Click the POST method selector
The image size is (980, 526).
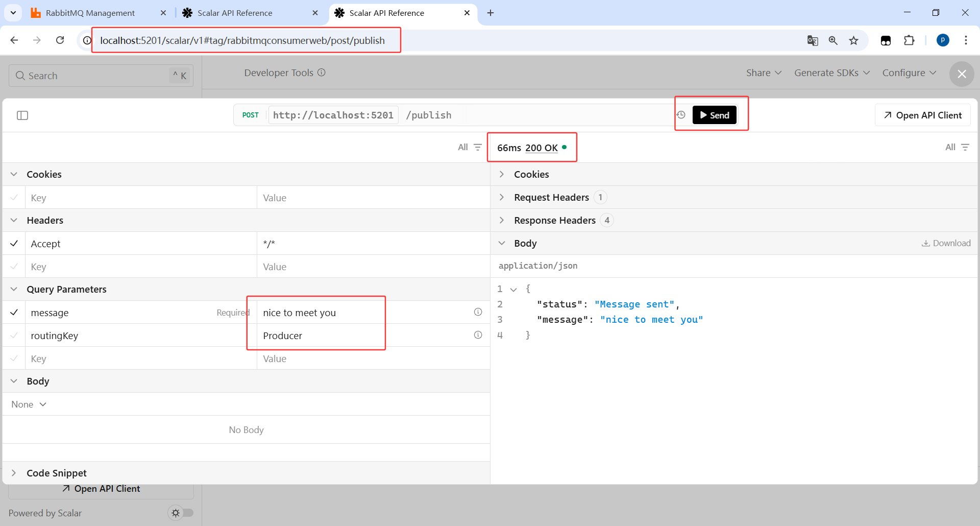click(x=250, y=115)
